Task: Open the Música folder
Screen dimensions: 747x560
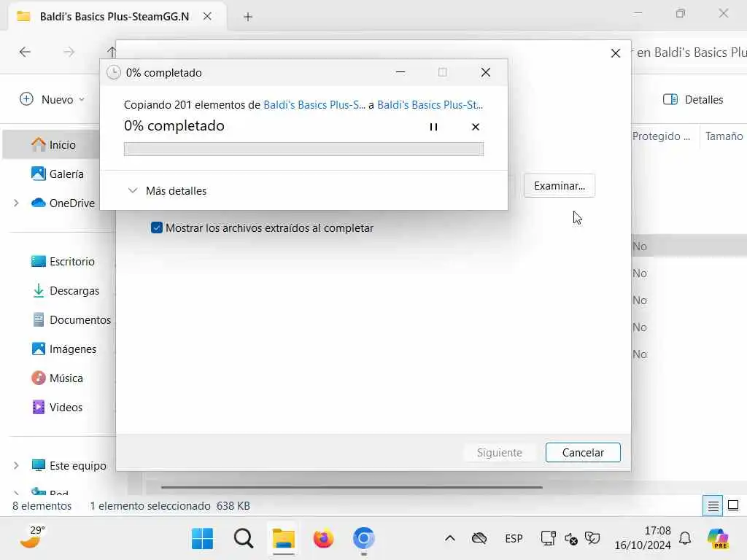Action: (57, 378)
